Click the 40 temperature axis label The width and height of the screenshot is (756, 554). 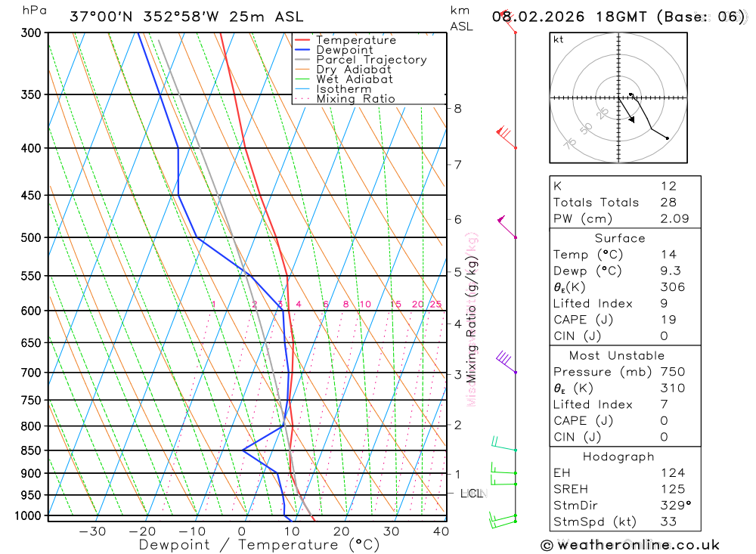point(442,531)
